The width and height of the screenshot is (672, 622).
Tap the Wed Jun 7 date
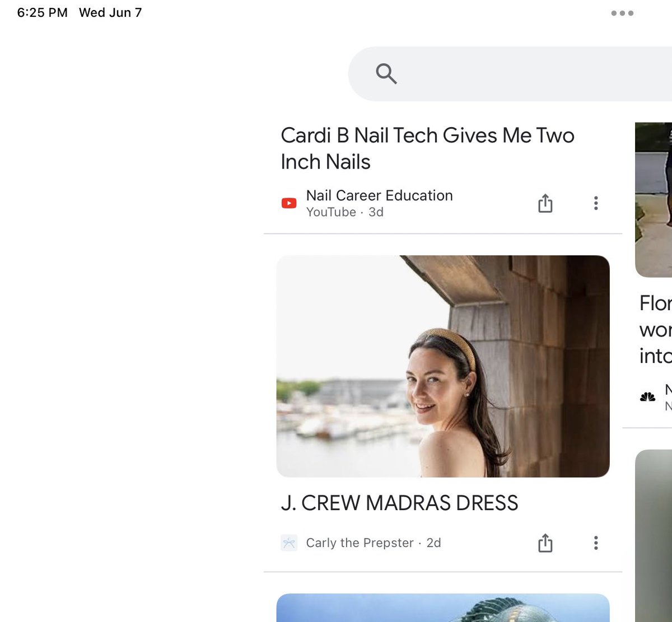pos(110,12)
